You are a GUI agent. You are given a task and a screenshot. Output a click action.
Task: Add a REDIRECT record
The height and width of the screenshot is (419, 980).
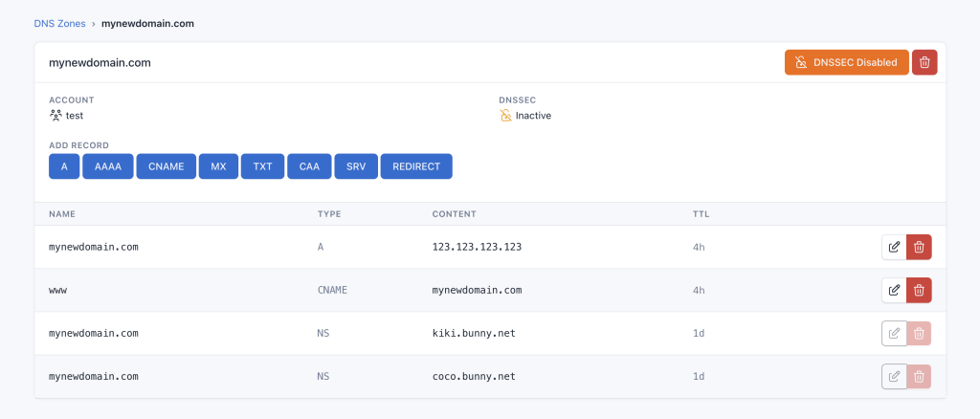pos(416,166)
